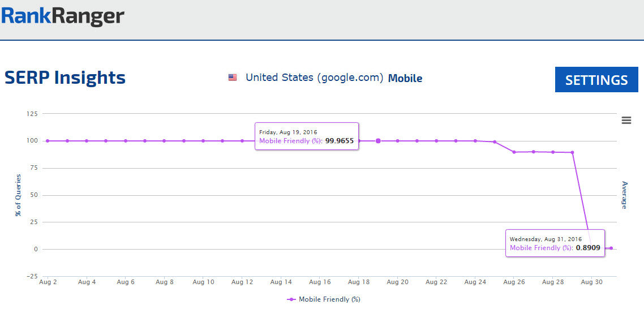Open the SETTINGS button
Viewport: 644px width, 309px height.
click(596, 80)
